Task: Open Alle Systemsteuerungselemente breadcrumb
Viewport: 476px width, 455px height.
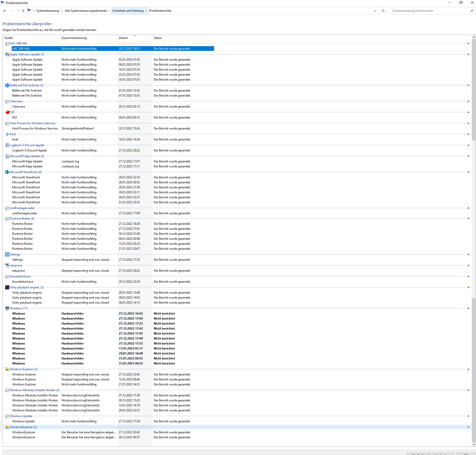Action: pyautogui.click(x=86, y=11)
